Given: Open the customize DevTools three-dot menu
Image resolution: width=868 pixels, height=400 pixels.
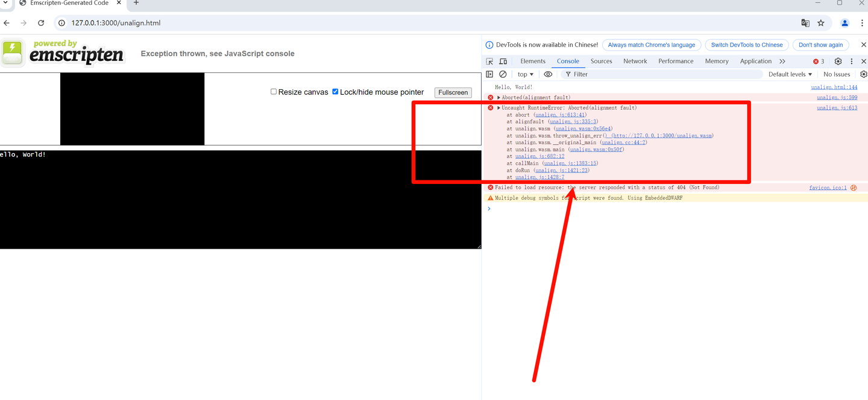Looking at the screenshot, I should click(851, 61).
